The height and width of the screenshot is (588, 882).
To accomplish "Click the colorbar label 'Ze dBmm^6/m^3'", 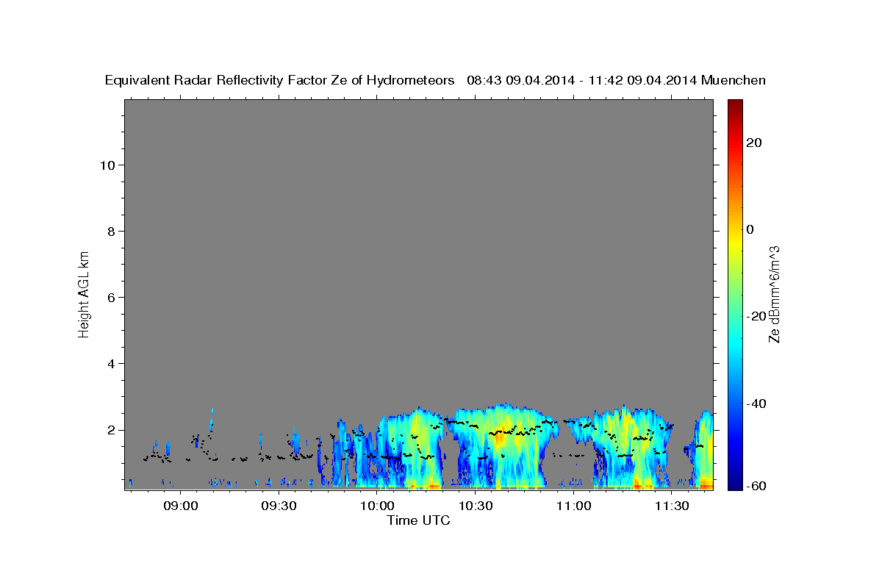I will tap(774, 295).
